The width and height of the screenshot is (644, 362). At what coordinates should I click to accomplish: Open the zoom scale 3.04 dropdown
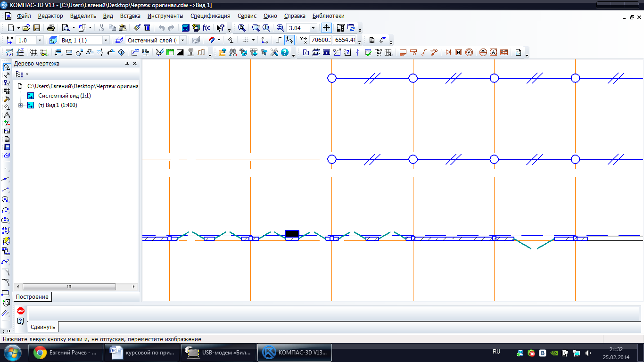point(313,28)
